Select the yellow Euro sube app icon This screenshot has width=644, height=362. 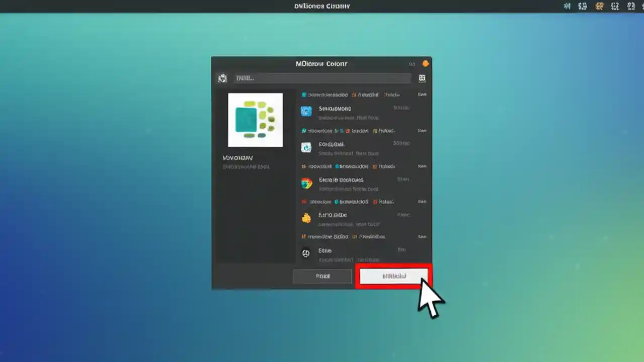[x=306, y=218]
